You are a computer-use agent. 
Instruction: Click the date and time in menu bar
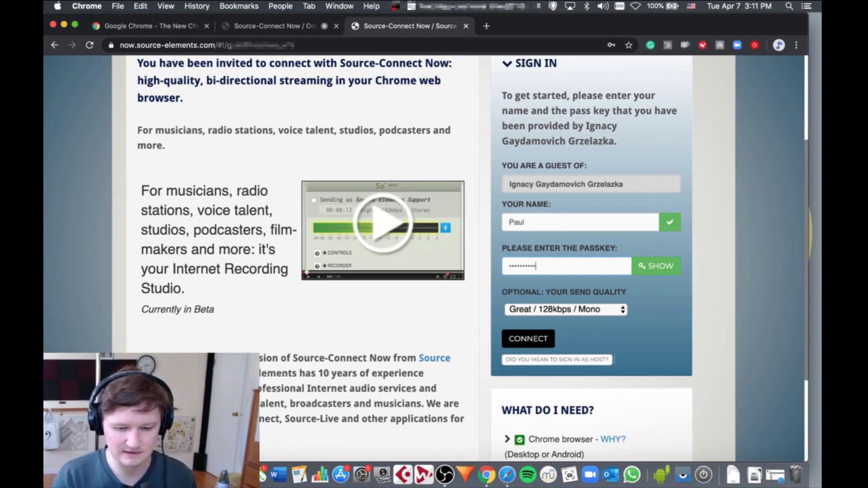tap(739, 6)
